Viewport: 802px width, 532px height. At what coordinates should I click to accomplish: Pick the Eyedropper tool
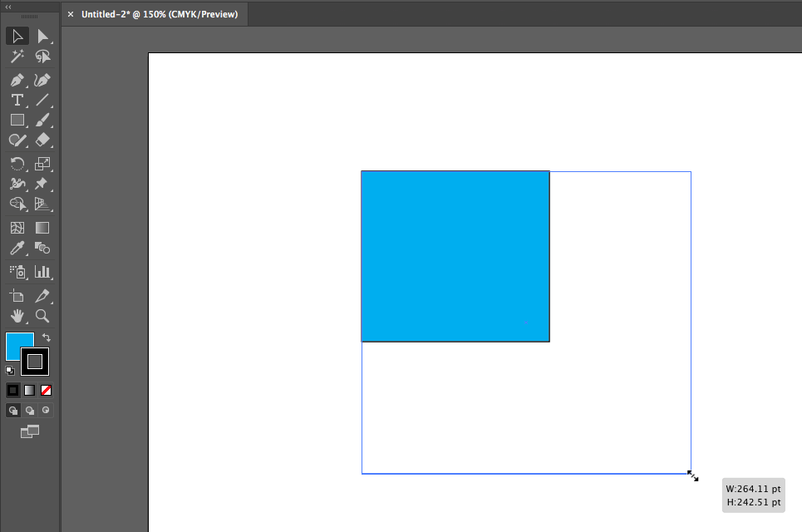17,248
